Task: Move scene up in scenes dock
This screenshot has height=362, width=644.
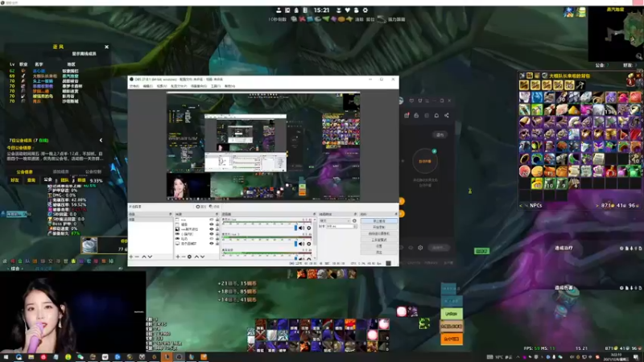Action: pyautogui.click(x=144, y=257)
